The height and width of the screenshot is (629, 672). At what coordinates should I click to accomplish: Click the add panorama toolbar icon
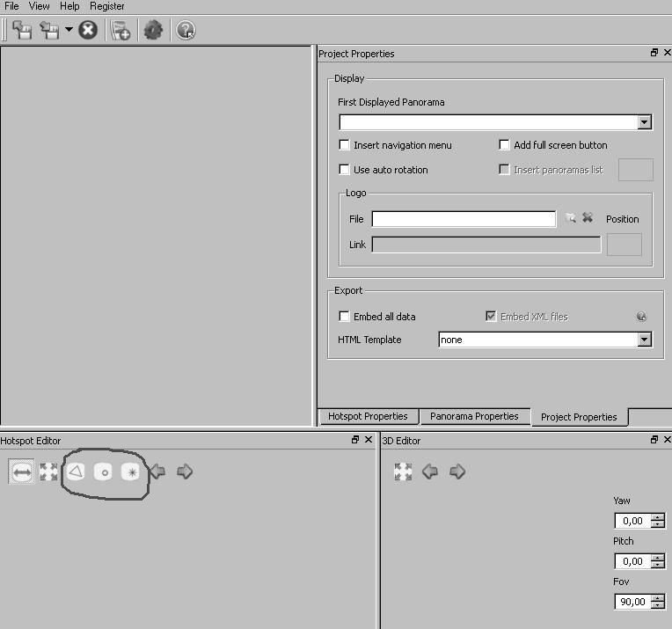(x=121, y=30)
